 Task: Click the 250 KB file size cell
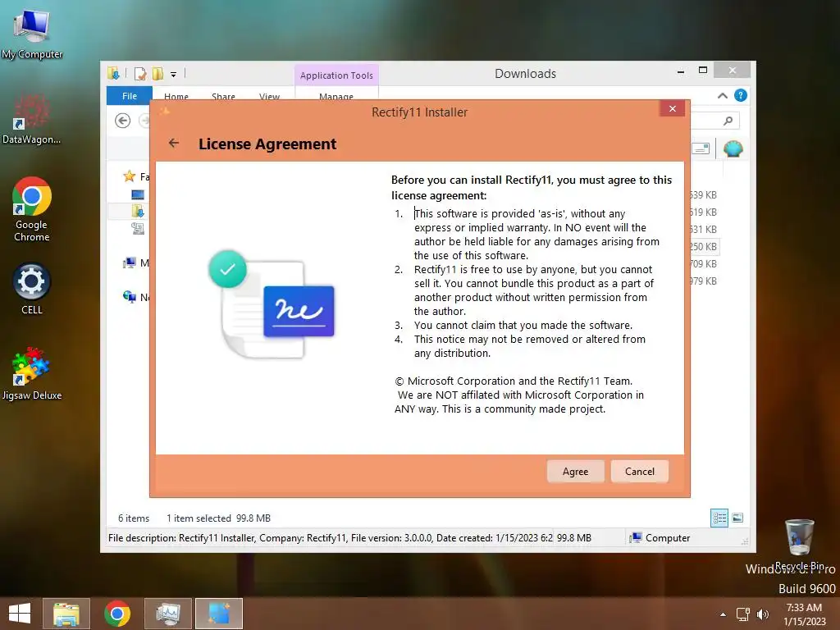pos(704,246)
